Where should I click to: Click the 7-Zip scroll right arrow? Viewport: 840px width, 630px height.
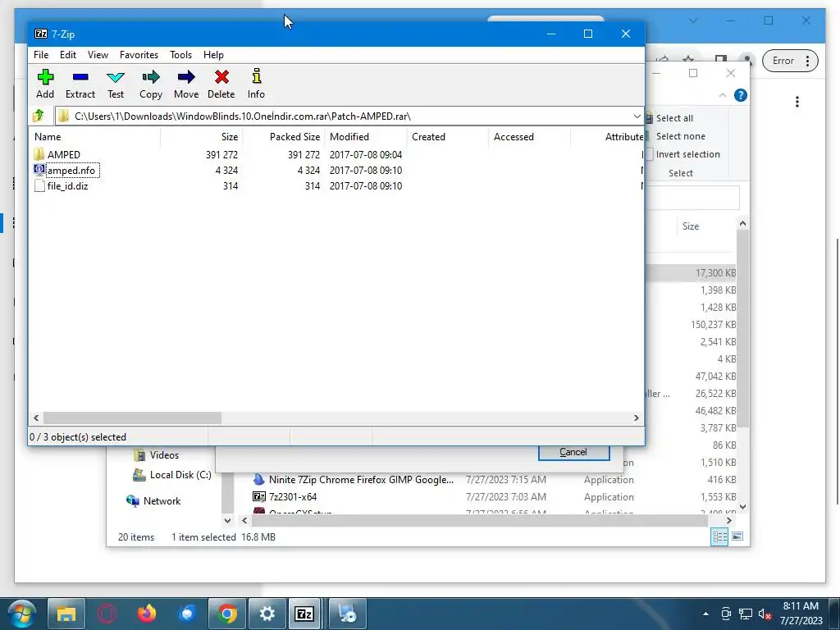(636, 418)
